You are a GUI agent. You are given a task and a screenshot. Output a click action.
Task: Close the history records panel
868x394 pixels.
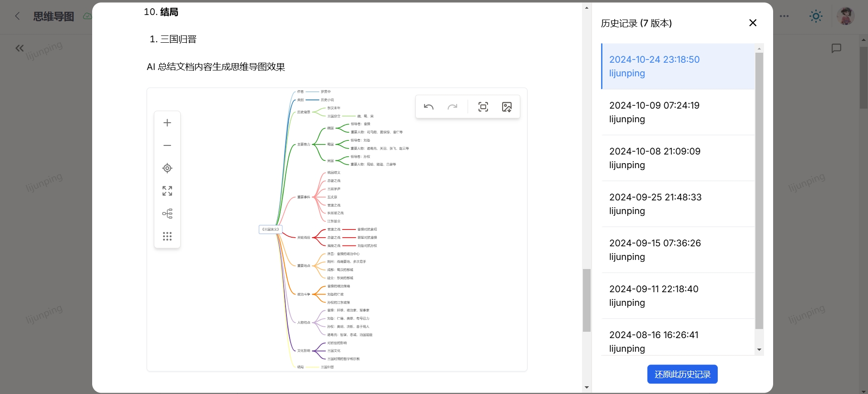(753, 23)
